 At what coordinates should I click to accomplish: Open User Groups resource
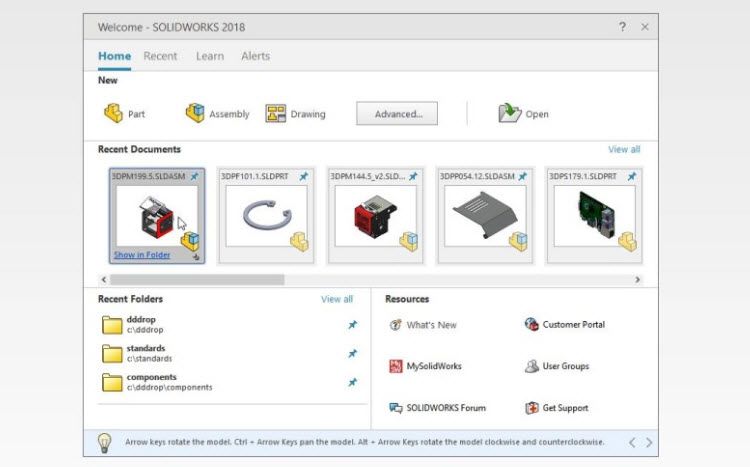[x=557, y=366]
